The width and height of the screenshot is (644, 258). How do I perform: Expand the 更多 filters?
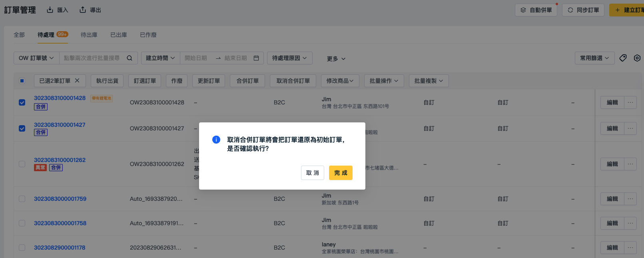pyautogui.click(x=336, y=59)
